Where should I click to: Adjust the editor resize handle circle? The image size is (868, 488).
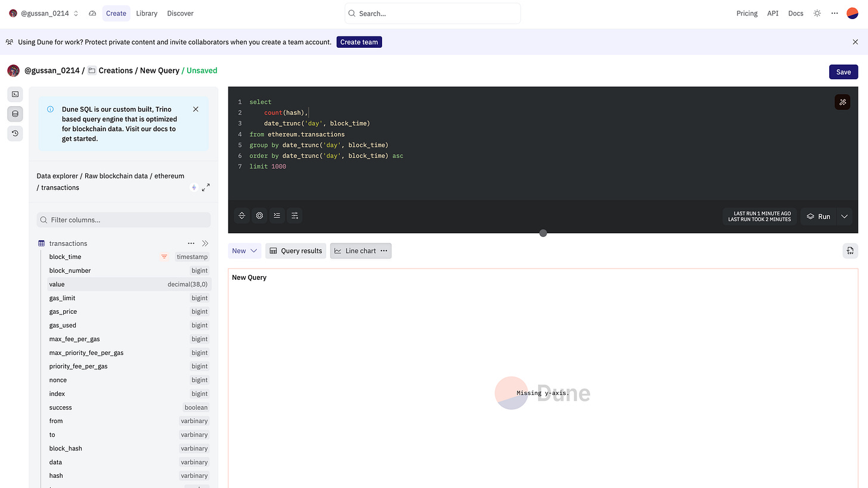(543, 233)
